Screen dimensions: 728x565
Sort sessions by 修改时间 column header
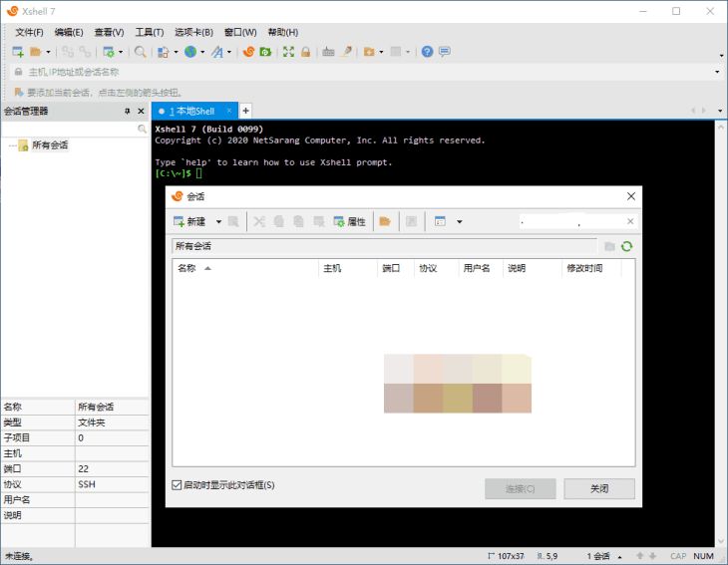tap(591, 268)
